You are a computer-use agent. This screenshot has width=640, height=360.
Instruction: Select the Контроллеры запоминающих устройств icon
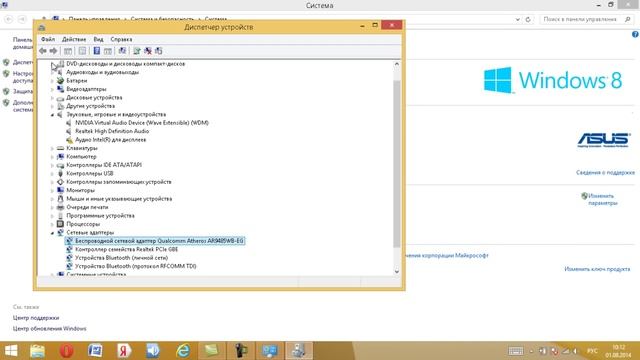[x=60, y=182]
